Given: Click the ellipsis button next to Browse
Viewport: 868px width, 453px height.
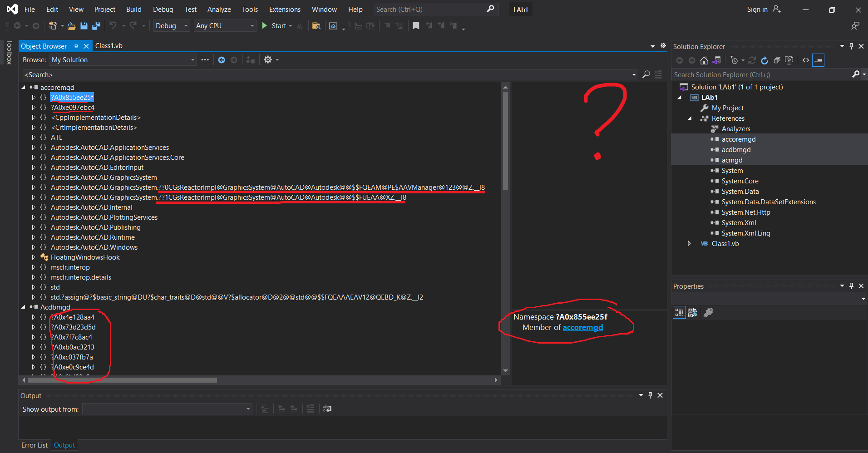Looking at the screenshot, I should coord(205,60).
